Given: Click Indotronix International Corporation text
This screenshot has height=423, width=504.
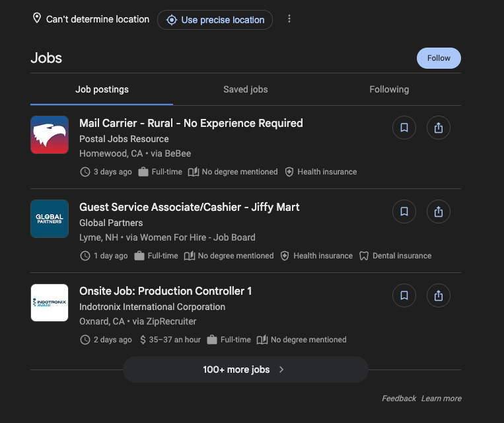Looking at the screenshot, I should coord(153,307).
